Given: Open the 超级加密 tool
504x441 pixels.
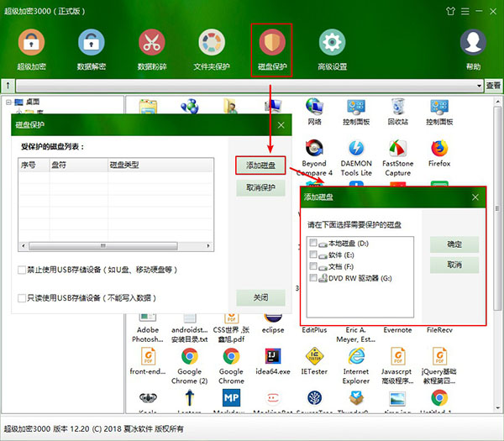Looking at the screenshot, I should tap(31, 50).
